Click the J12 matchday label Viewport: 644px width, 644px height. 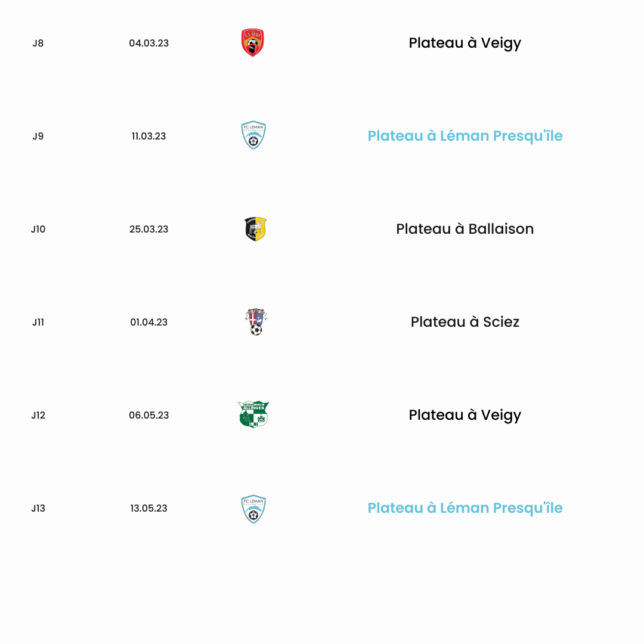click(x=38, y=415)
